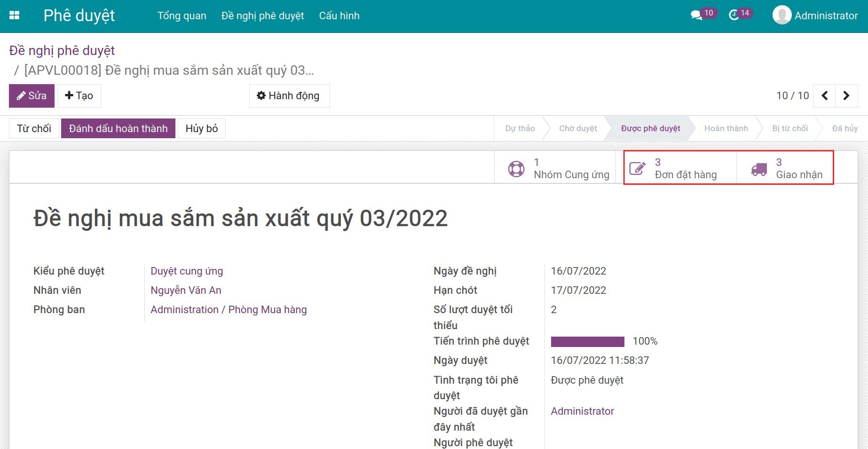The height and width of the screenshot is (449, 868).
Task: Expand the Hành động dropdown
Action: click(289, 96)
